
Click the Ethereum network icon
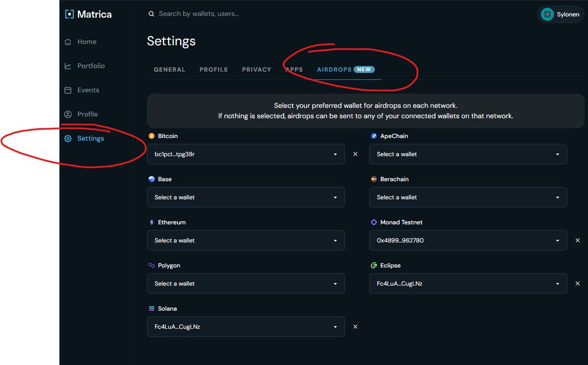(152, 222)
